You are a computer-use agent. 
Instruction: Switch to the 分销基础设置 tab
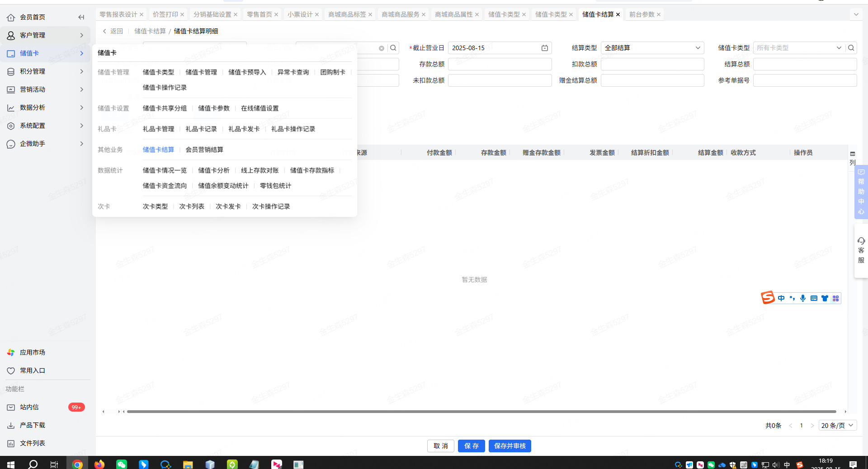pyautogui.click(x=212, y=14)
